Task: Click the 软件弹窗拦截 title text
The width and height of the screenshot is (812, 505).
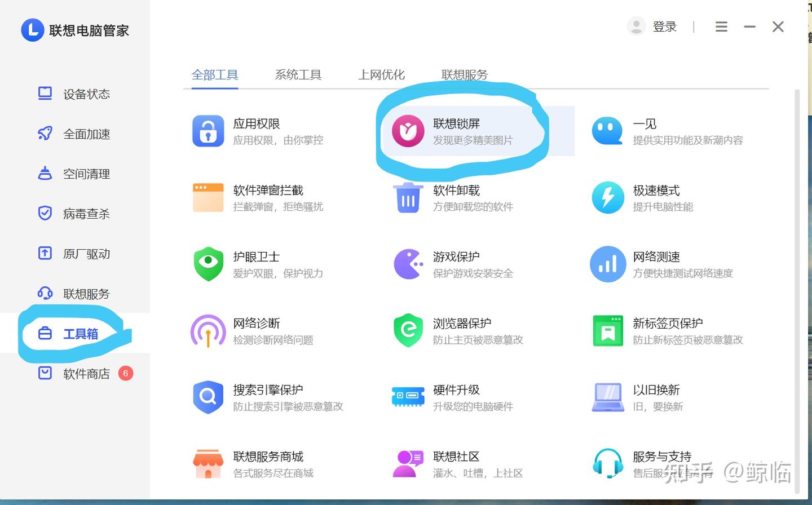Action: (268, 191)
